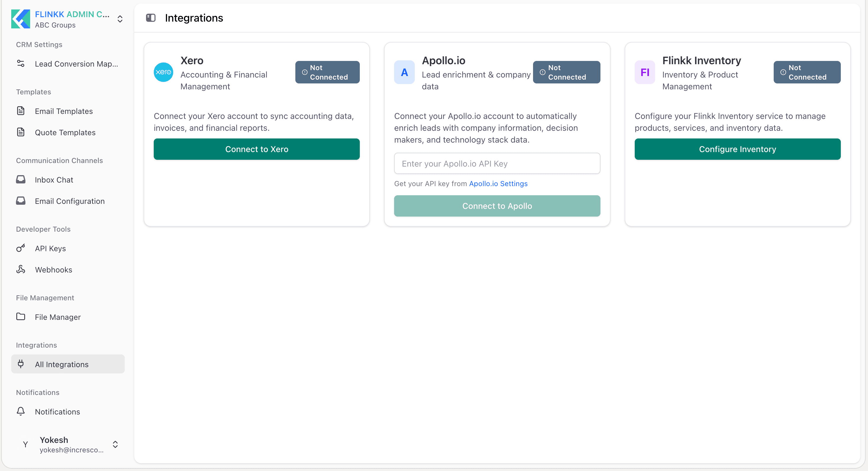The height and width of the screenshot is (471, 868).
Task: Open Email Templates page
Action: pos(68,111)
